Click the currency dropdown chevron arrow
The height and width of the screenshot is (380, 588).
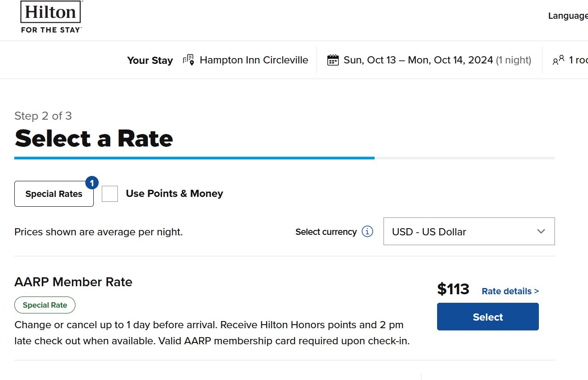click(541, 231)
